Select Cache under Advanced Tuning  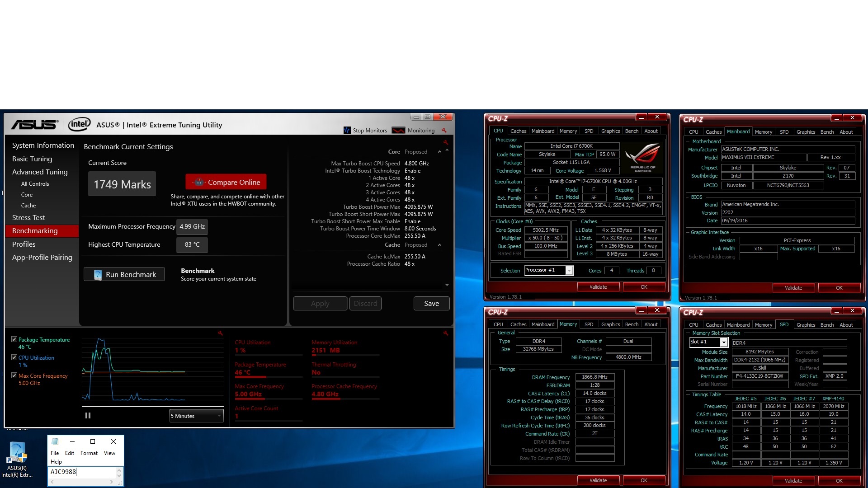[28, 206]
